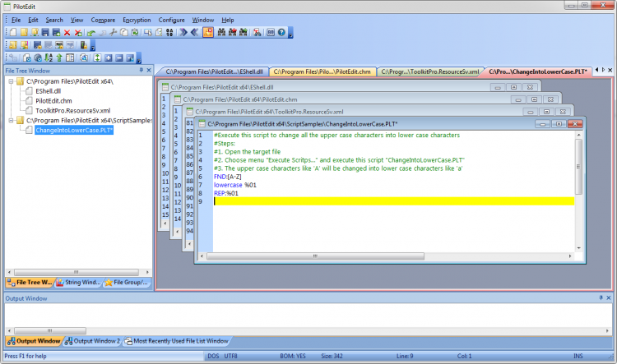Switch to the ToolkitPro.ResourceSv.xml document tab
The image size is (617, 364).
429,71
